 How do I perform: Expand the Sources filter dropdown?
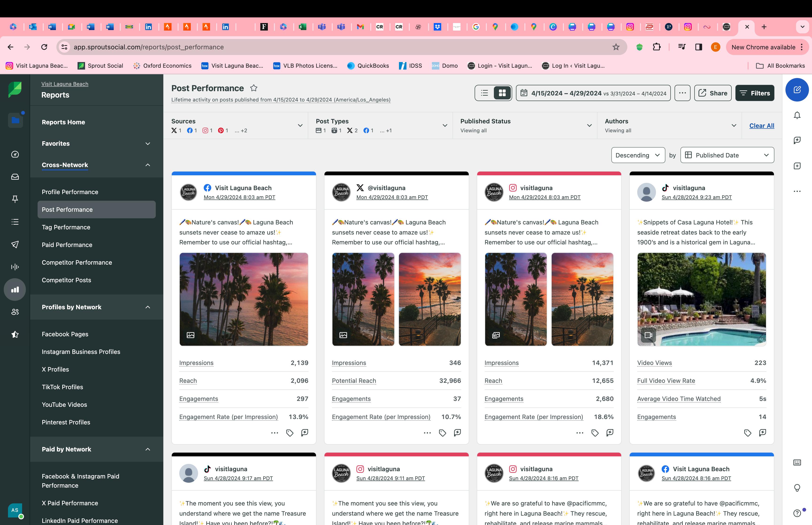click(x=300, y=125)
